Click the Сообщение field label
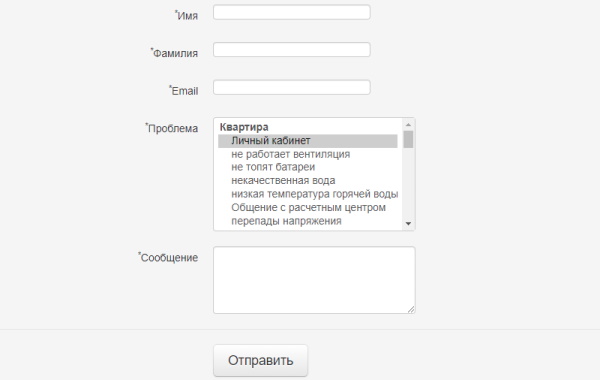600x380 pixels. click(168, 258)
